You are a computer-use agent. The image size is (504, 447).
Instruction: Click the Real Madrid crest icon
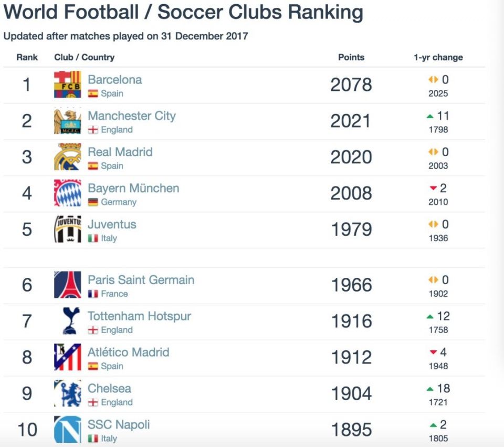(67, 157)
